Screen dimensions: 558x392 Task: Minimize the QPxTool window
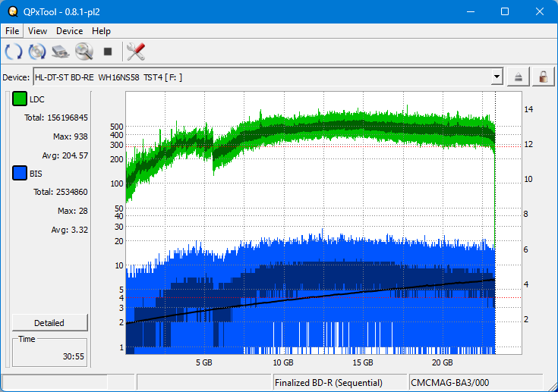point(471,11)
